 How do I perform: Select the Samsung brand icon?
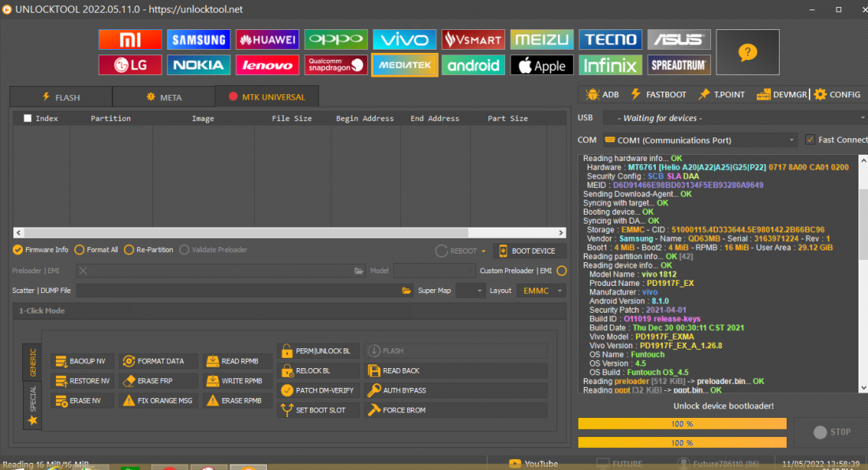point(199,39)
